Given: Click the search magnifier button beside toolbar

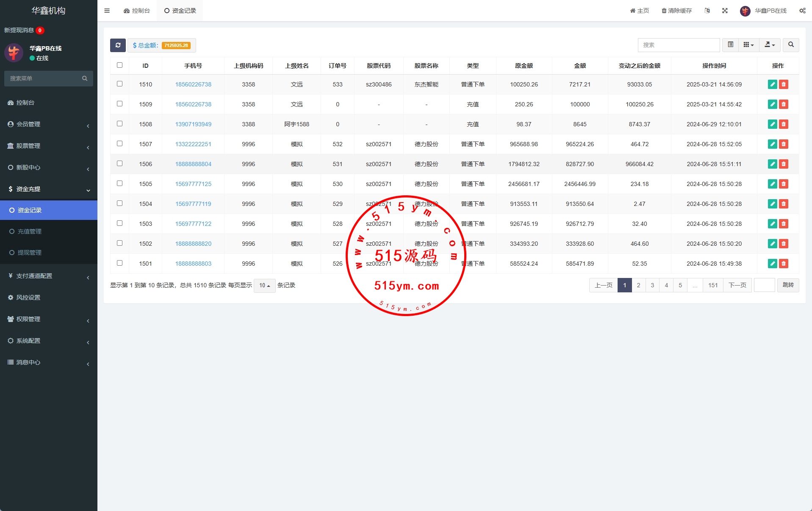Looking at the screenshot, I should coord(790,45).
